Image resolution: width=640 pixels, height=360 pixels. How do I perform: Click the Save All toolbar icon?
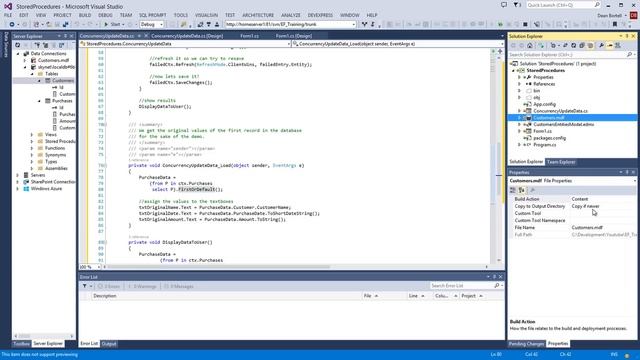coord(65,24)
